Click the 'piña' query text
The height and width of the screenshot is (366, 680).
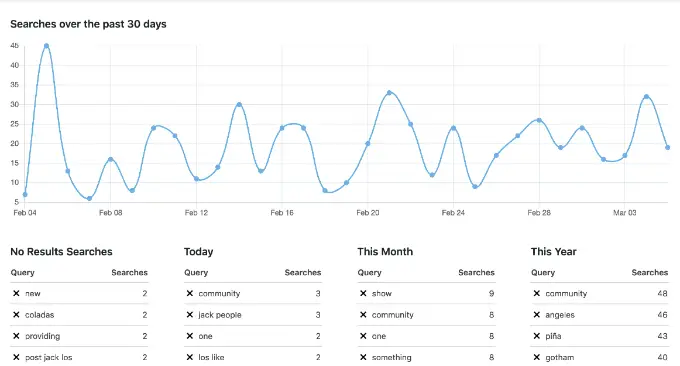pos(553,336)
